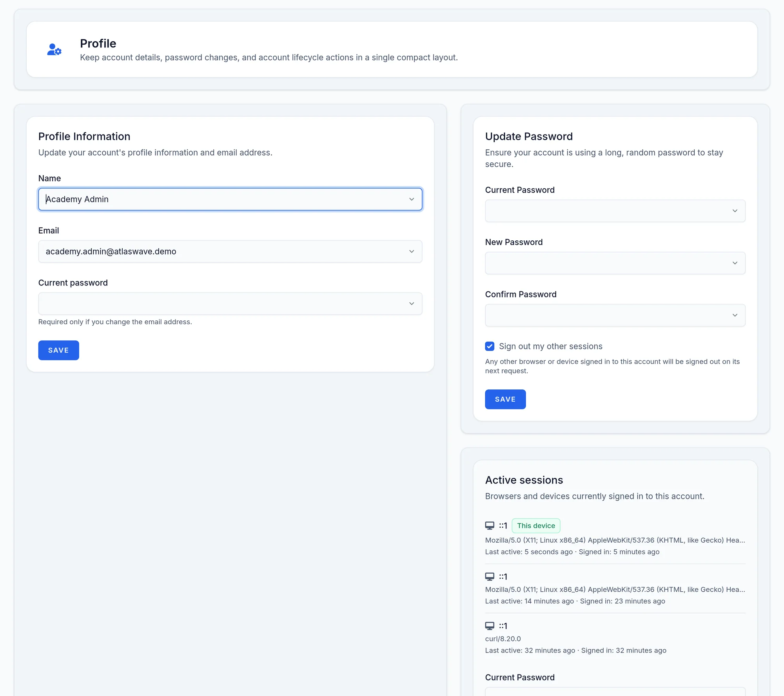784x696 pixels.
Task: Click the Profile page heading
Action: 98,44
